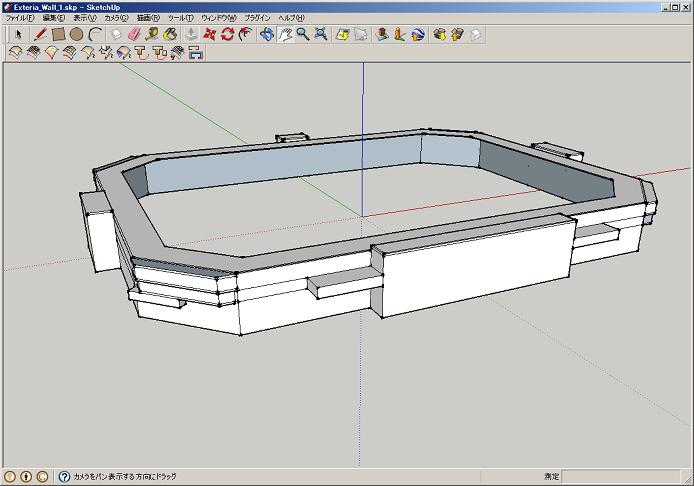Select the Paint Bucket tool
The width and height of the screenshot is (694, 486).
tap(171, 34)
